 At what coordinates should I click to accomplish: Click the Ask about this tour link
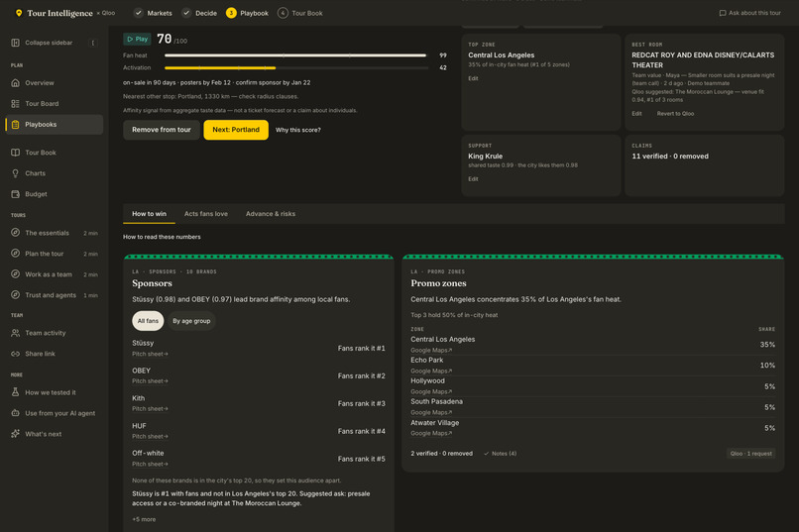[750, 13]
